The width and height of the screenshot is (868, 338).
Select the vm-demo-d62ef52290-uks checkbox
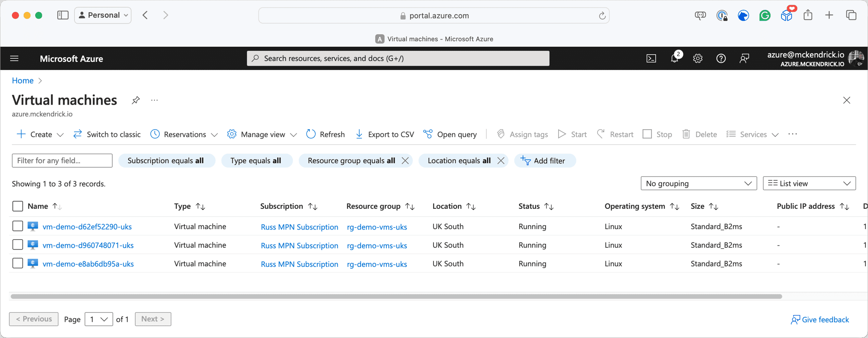(17, 226)
